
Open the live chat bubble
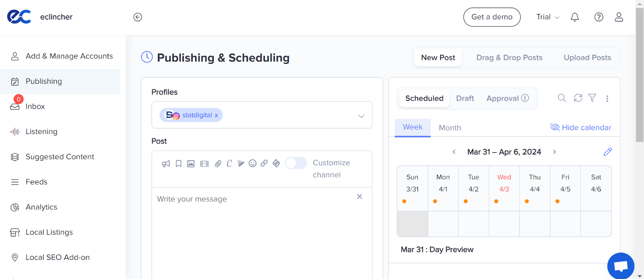(x=621, y=266)
